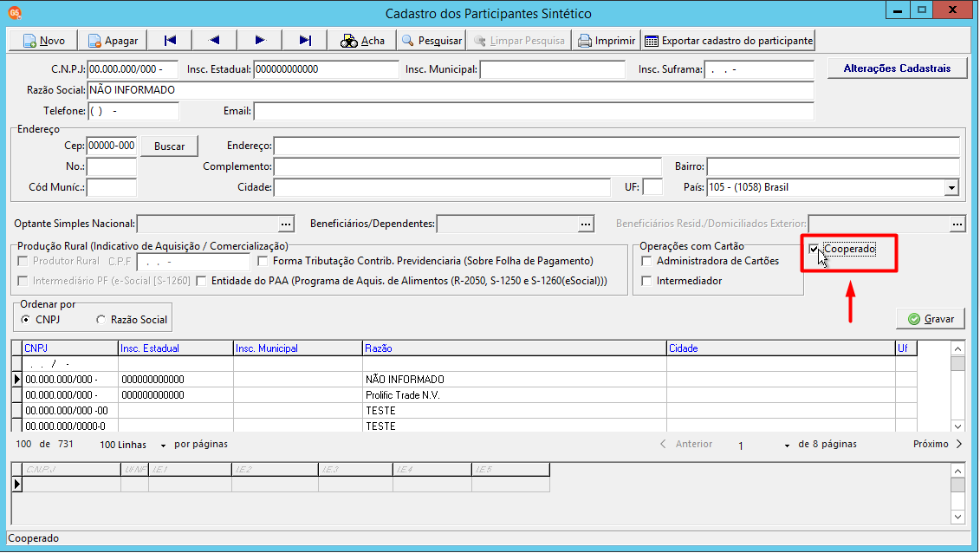Open Optante Simples Nacional ellipsis selector
980x553 pixels.
tap(286, 224)
